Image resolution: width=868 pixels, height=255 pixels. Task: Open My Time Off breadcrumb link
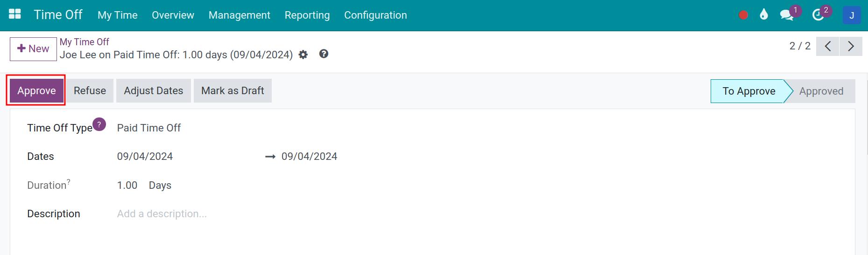pyautogui.click(x=84, y=42)
